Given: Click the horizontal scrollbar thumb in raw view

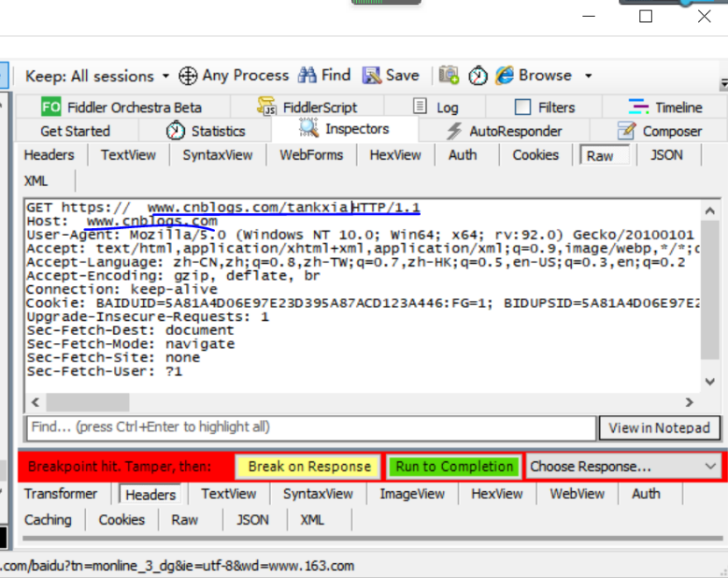Looking at the screenshot, I should point(88,402).
